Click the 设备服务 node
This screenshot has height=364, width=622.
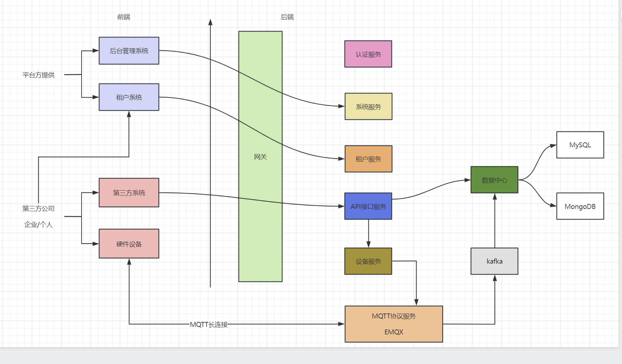(x=368, y=261)
